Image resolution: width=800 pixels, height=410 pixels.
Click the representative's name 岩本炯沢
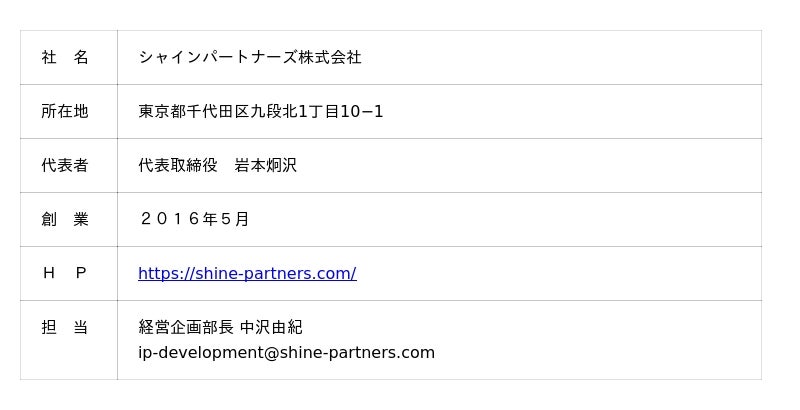266,166
